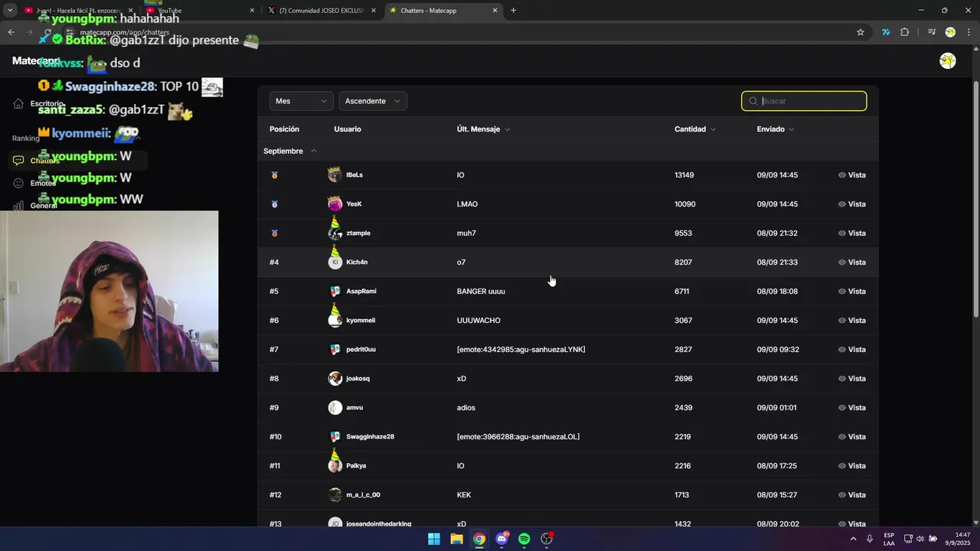The height and width of the screenshot is (551, 980).
Task: Click Vista for Swagginhaze28 row
Action: point(852,437)
